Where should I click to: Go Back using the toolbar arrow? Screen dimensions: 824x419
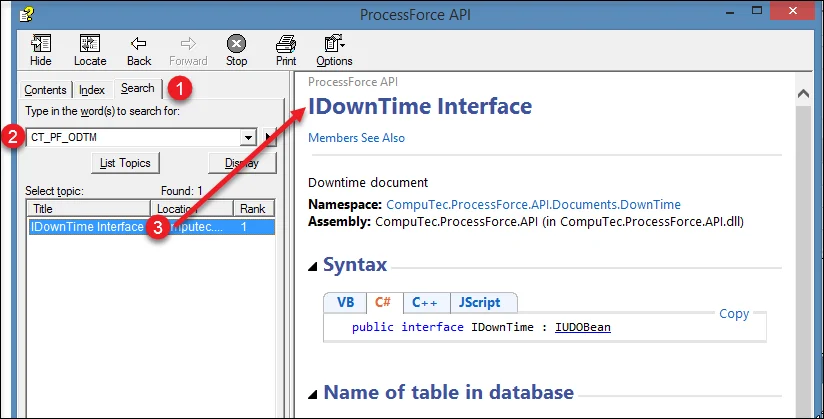coord(139,49)
